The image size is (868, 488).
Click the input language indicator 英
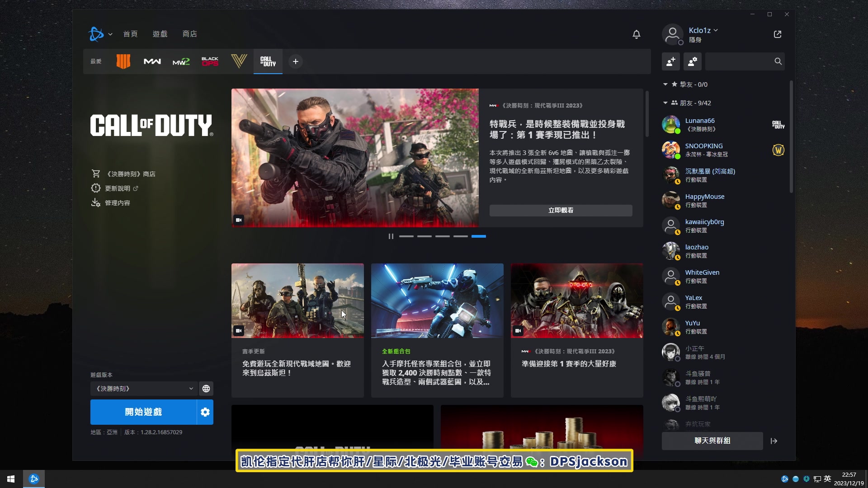click(x=827, y=479)
